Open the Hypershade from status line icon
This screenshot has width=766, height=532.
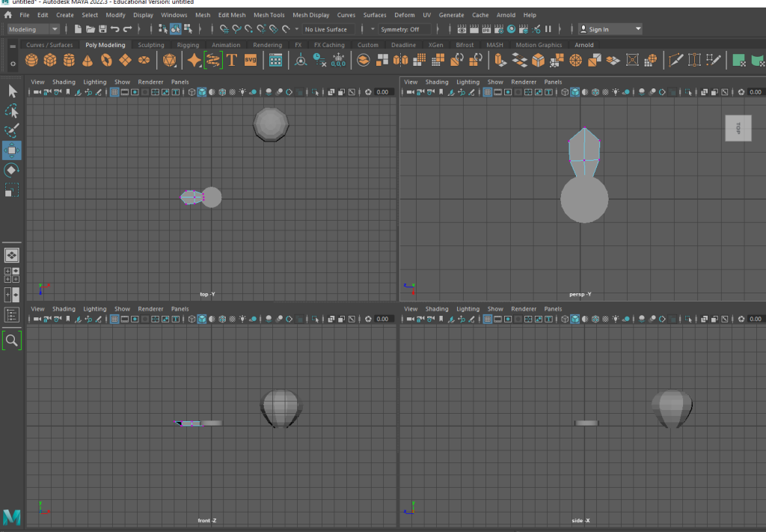pos(511,29)
